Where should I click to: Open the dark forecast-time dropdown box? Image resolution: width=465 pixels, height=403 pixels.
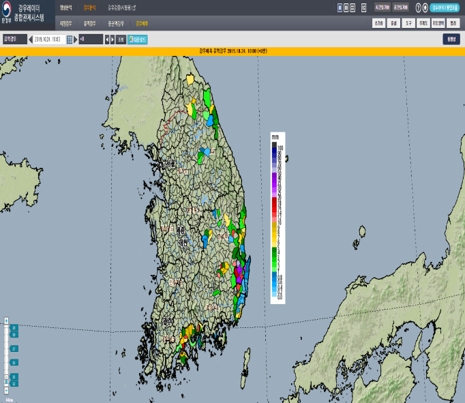(91, 39)
